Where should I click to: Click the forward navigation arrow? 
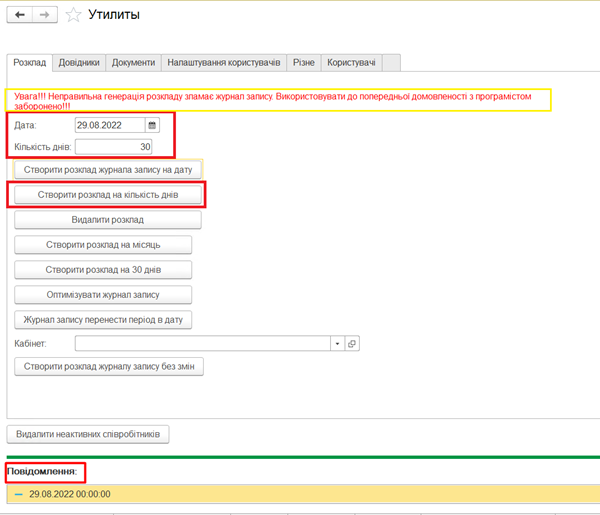point(44,15)
